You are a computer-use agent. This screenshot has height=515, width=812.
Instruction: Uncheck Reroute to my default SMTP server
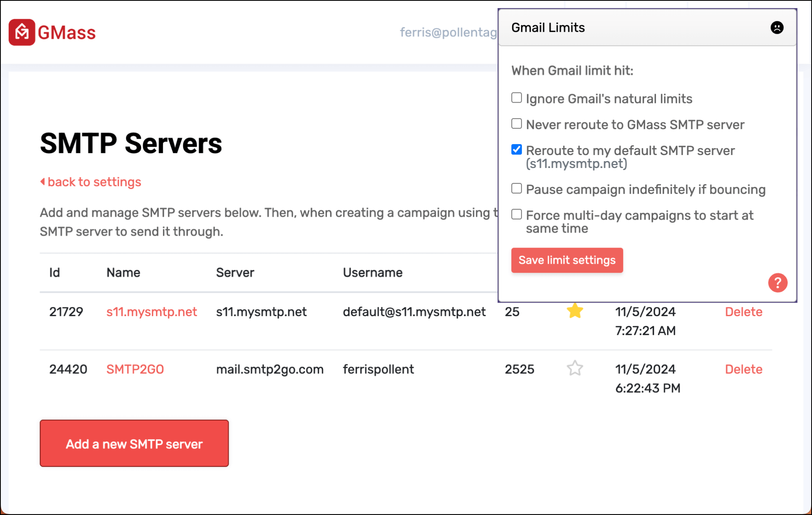click(x=516, y=150)
